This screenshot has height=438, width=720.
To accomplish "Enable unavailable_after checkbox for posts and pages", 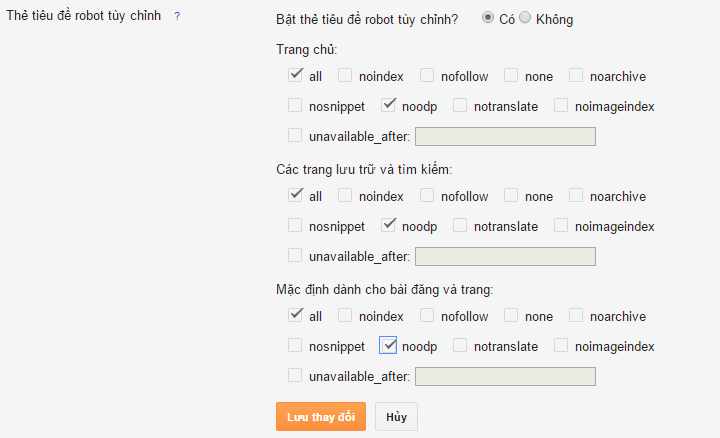I will [x=295, y=376].
